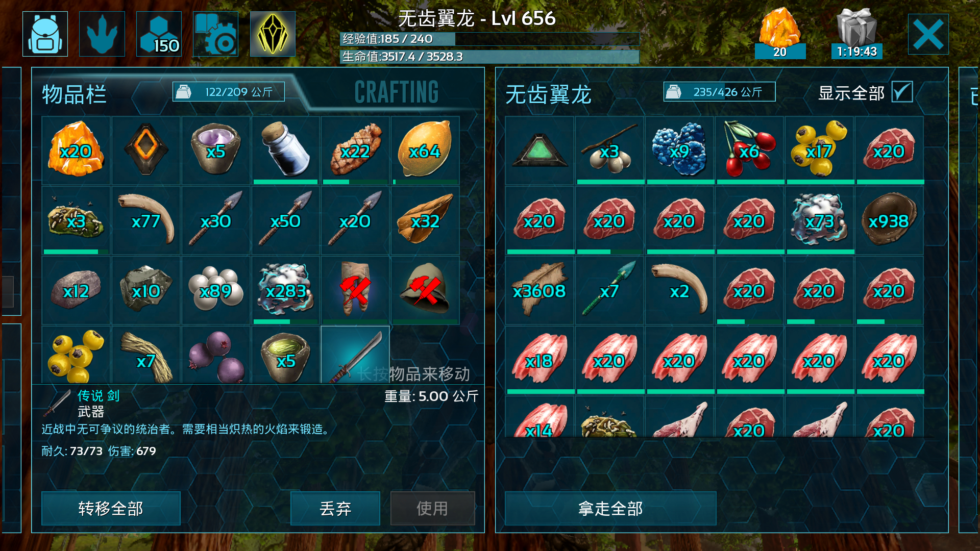
Task: Tap the amber currency counter showing 20
Action: [780, 34]
